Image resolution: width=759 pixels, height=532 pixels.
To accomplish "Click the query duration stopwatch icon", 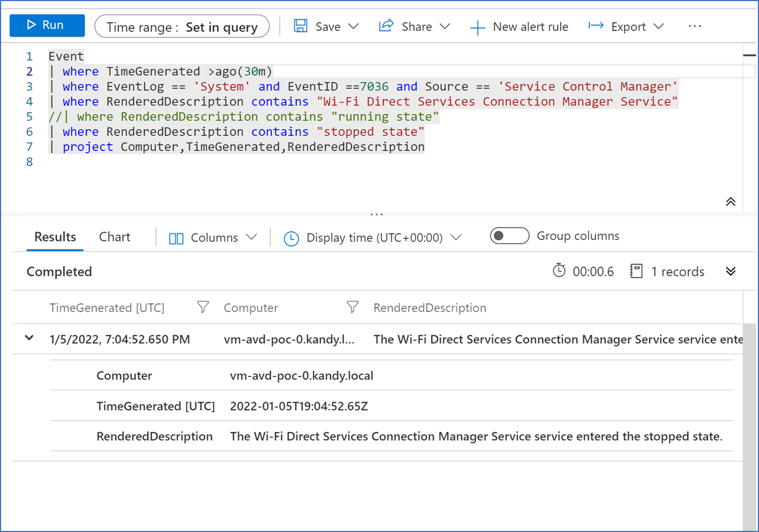I will click(559, 271).
